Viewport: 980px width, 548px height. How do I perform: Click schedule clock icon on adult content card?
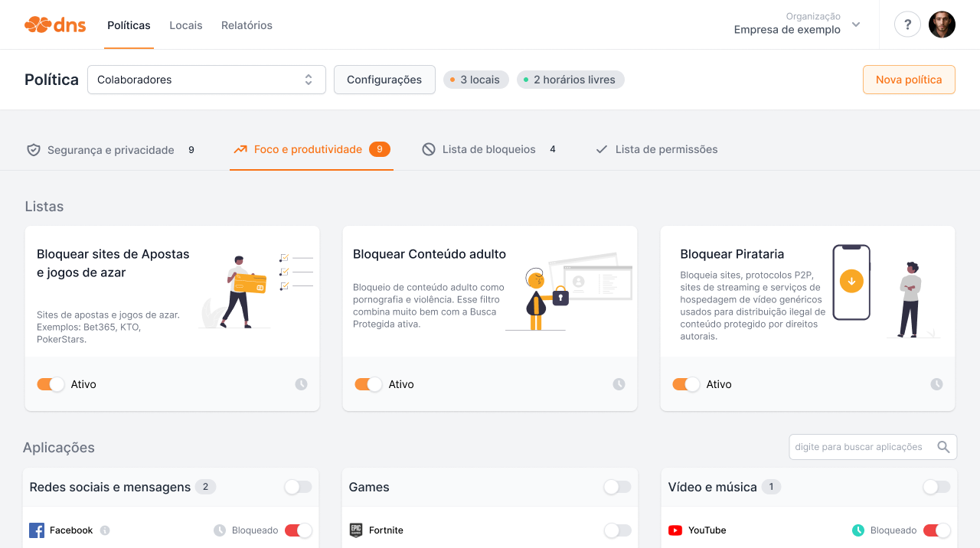click(x=619, y=384)
